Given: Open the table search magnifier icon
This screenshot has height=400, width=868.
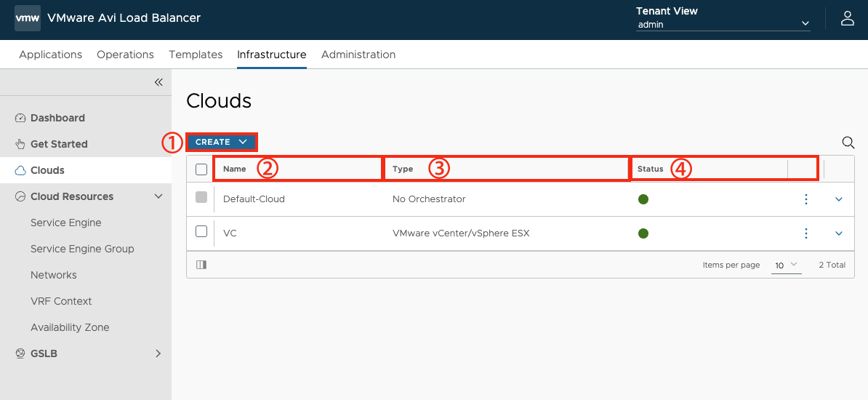Looking at the screenshot, I should [848, 143].
